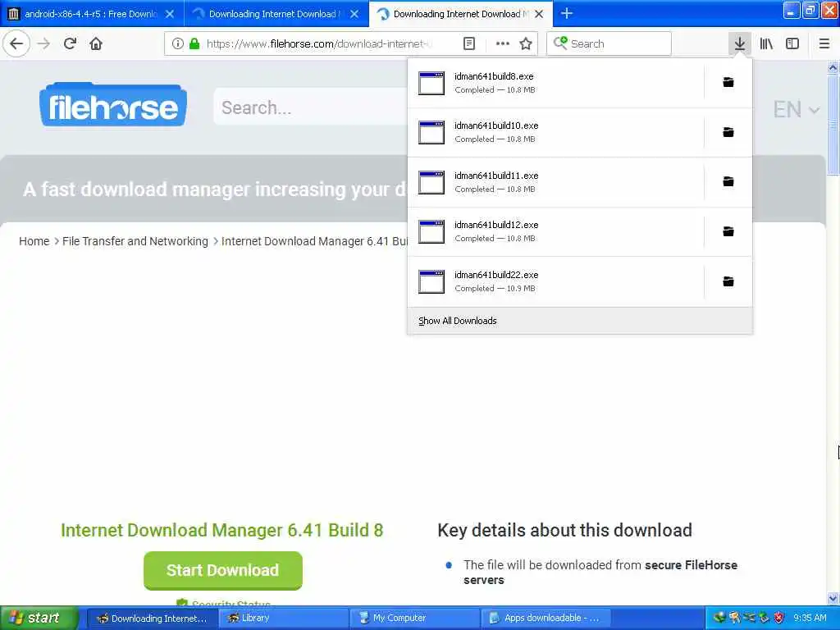Open the Firefox hamburger menu
This screenshot has width=840, height=630.
pos(824,43)
